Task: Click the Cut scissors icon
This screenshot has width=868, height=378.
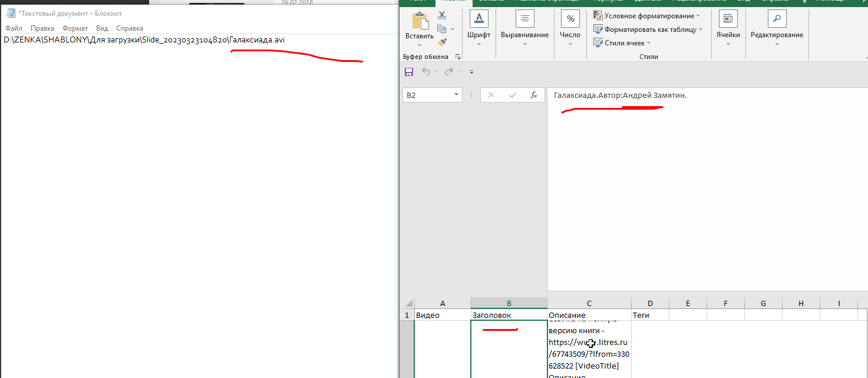Action: click(442, 15)
